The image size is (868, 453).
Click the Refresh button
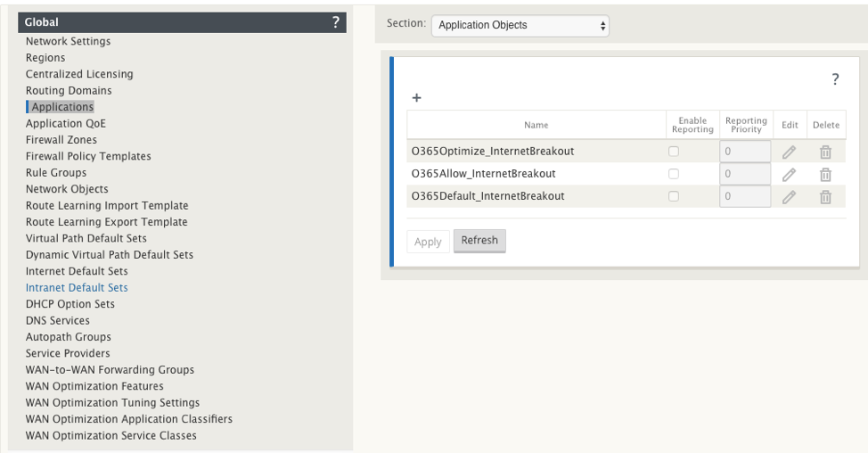click(x=479, y=241)
